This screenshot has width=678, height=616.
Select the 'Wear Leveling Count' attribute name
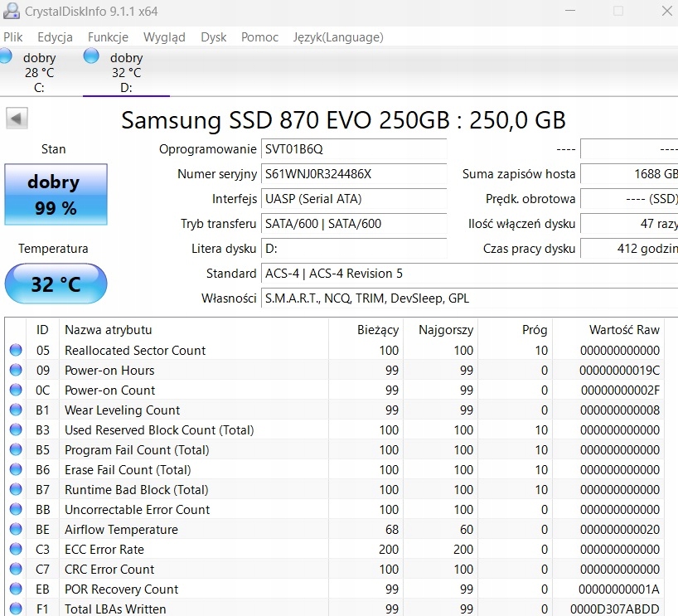pyautogui.click(x=123, y=410)
